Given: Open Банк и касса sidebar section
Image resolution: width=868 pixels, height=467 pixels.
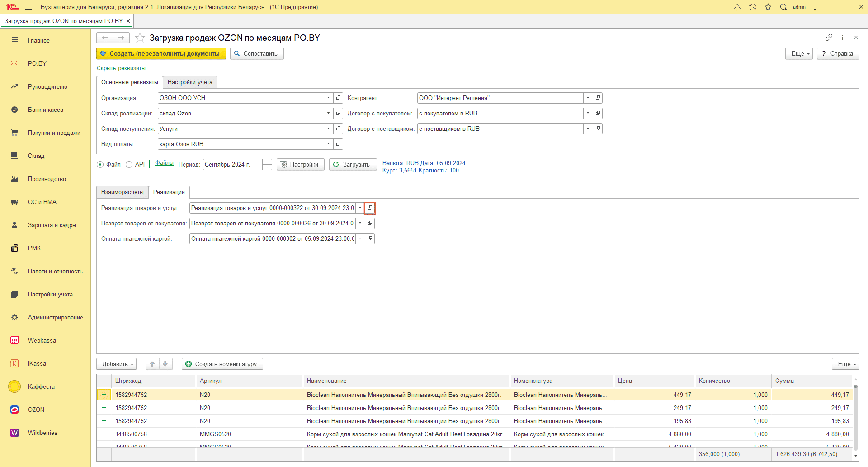Looking at the screenshot, I should (x=46, y=110).
